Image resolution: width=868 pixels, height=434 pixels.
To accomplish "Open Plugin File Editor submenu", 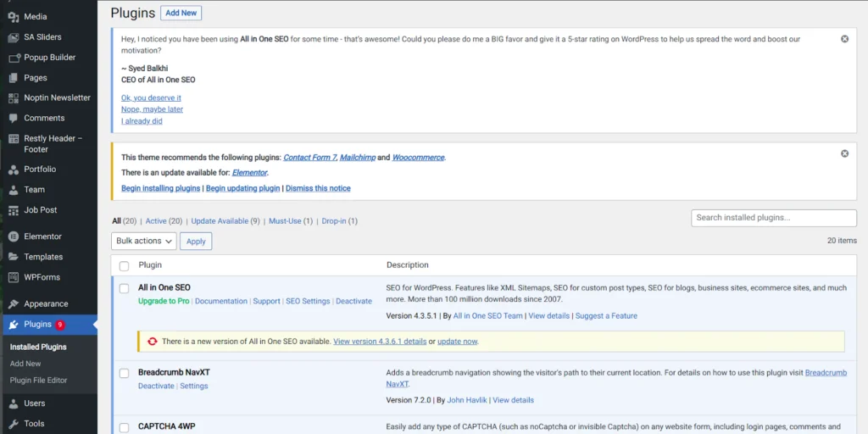I will pyautogui.click(x=39, y=381).
